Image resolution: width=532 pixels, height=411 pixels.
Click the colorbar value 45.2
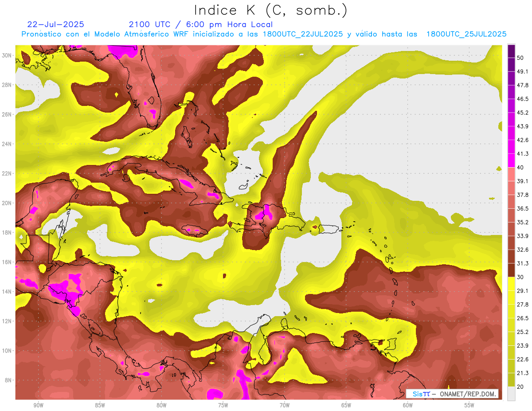pos(523,113)
